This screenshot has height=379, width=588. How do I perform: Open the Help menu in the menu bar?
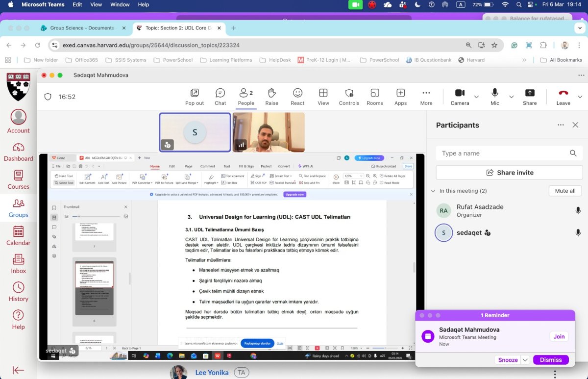point(144,4)
